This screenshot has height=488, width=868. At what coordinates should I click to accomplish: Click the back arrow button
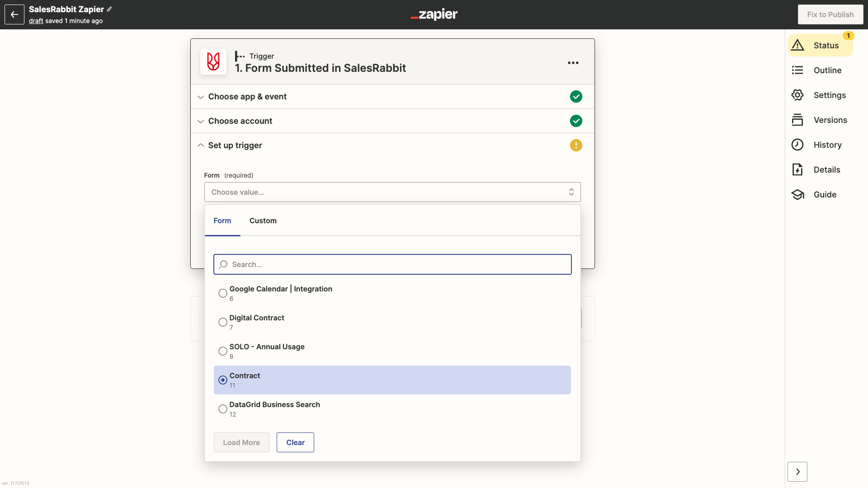click(x=14, y=14)
